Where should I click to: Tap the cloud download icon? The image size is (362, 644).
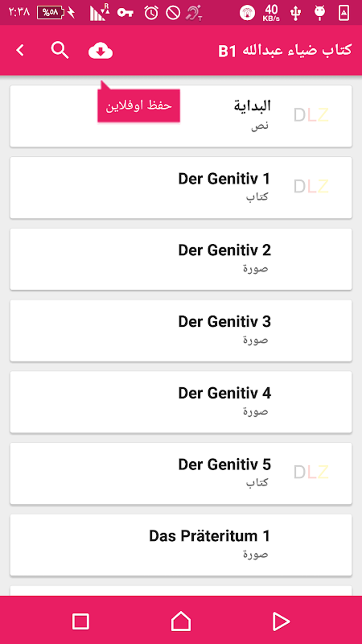coord(100,51)
